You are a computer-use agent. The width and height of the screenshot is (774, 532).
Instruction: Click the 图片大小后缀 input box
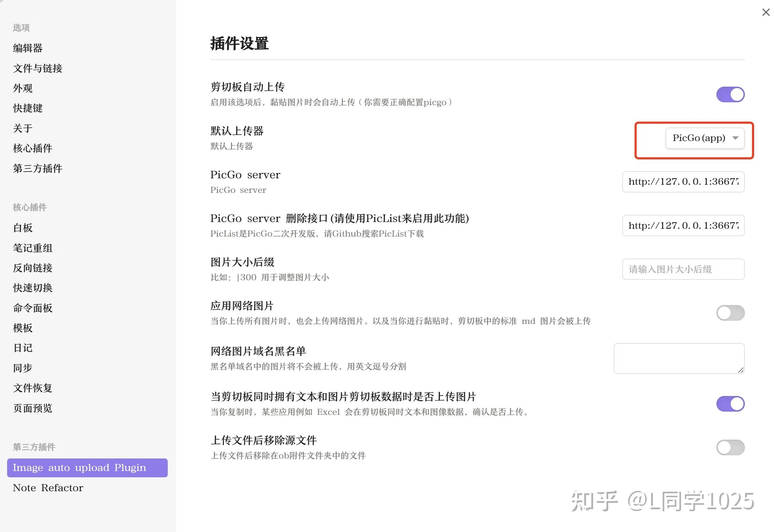tap(683, 269)
